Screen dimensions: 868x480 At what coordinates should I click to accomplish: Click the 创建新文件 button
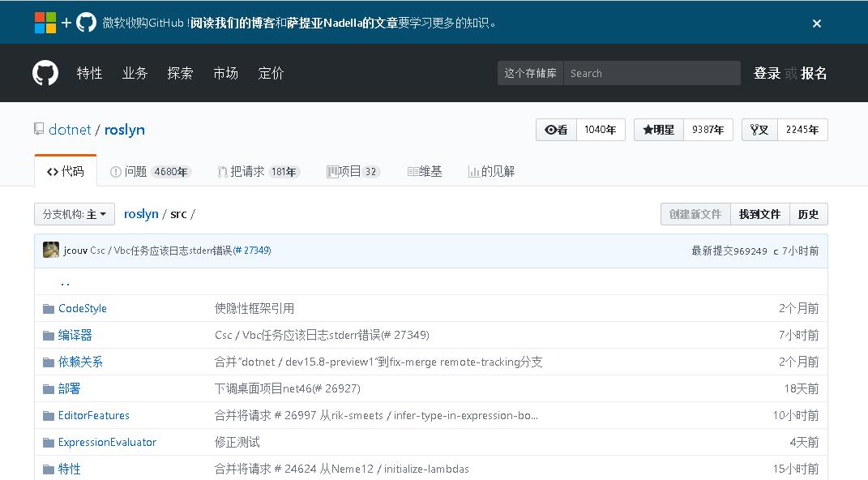pyautogui.click(x=696, y=214)
